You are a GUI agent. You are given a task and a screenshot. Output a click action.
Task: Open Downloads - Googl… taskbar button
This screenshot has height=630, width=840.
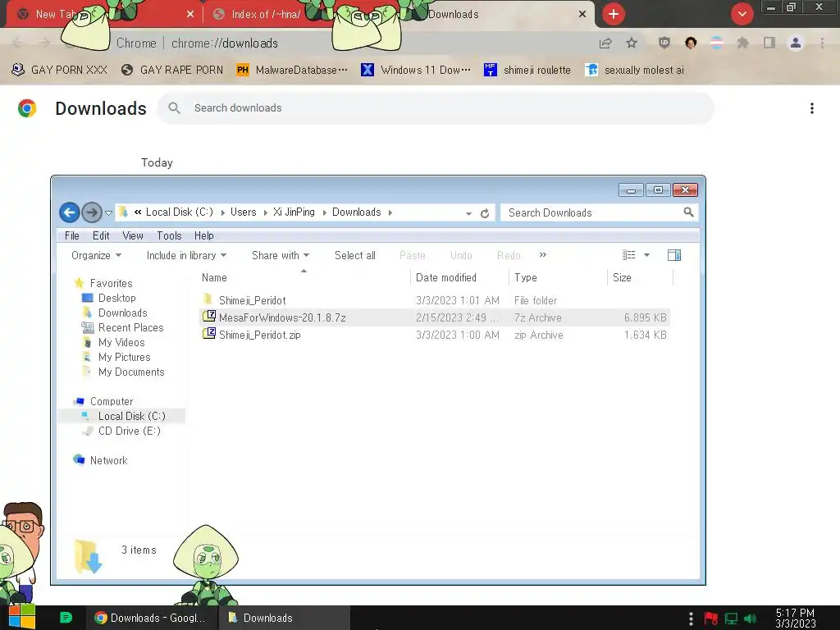coord(152,618)
